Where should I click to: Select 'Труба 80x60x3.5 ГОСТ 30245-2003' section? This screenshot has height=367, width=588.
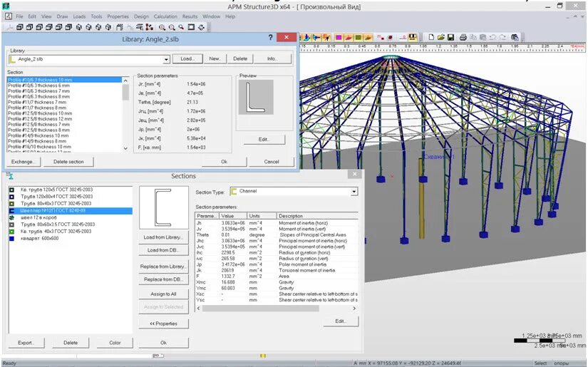click(58, 224)
